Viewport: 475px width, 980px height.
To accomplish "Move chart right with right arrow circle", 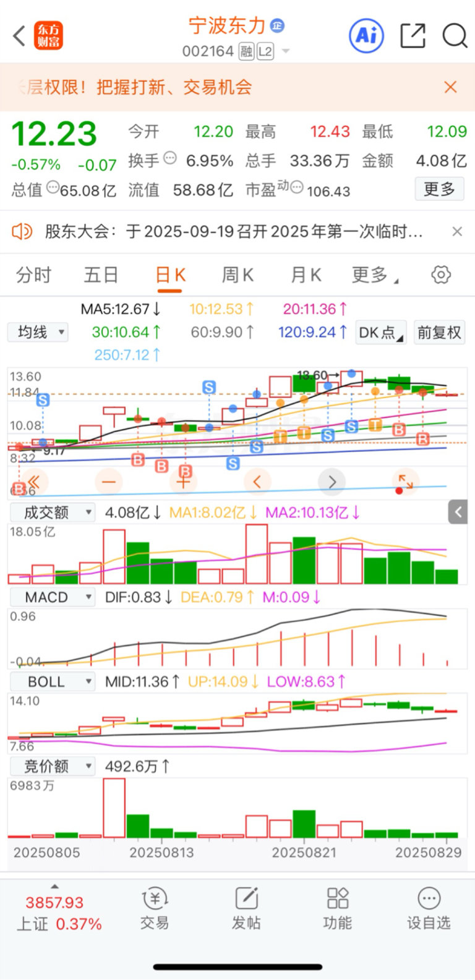I will (x=332, y=482).
